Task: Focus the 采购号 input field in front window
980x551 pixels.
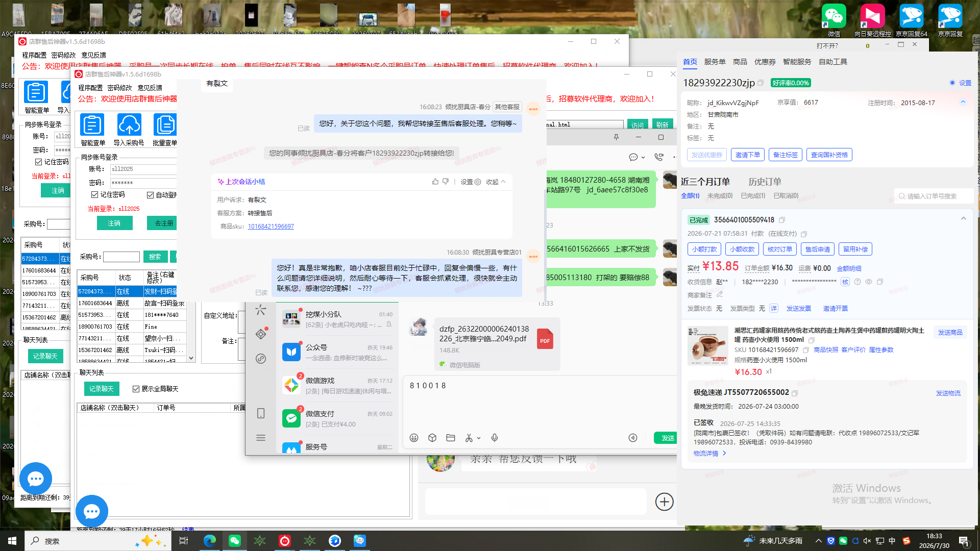Action: pyautogui.click(x=121, y=257)
